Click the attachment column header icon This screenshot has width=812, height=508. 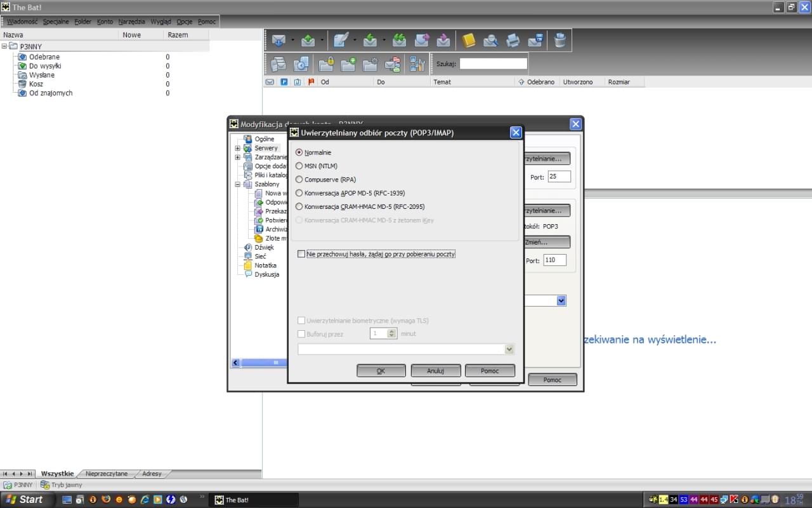tap(298, 82)
